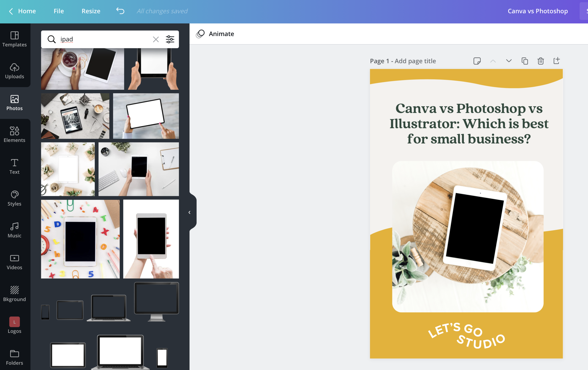Select the Text tool in sidebar
The height and width of the screenshot is (370, 588).
pyautogui.click(x=14, y=166)
